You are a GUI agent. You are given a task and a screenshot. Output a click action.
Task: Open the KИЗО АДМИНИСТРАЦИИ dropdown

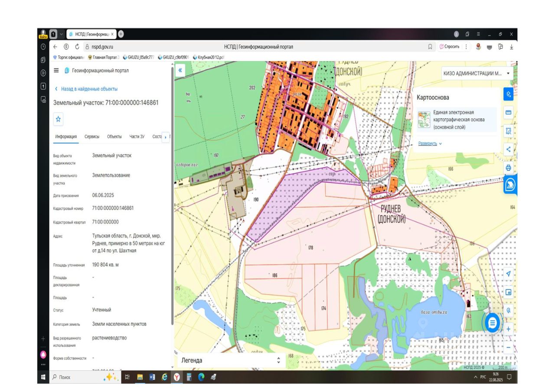pyautogui.click(x=477, y=73)
